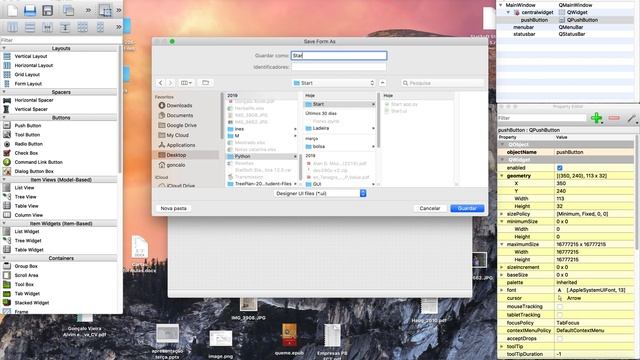Click the new folder icon in save dialog

[x=206, y=83]
